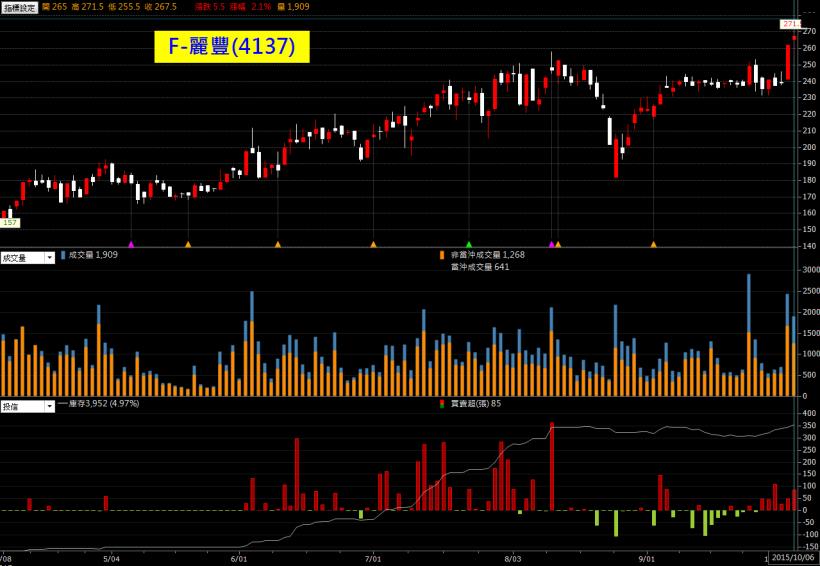Click the 買賣超(張) 85 legend text

476,404
